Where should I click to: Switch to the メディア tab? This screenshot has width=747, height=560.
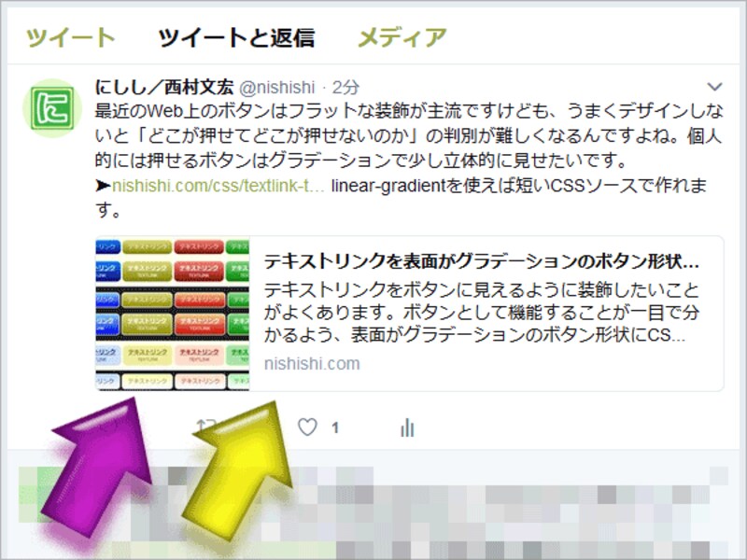pos(400,35)
